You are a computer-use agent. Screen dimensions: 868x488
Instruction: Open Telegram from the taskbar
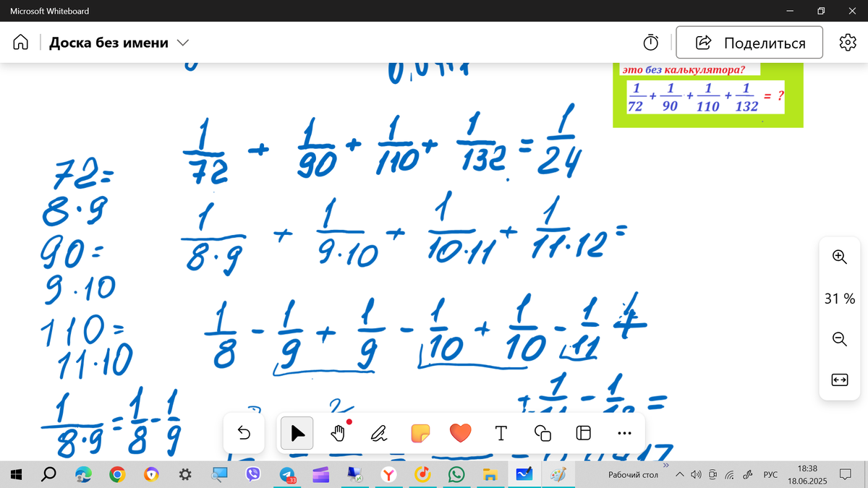288,474
